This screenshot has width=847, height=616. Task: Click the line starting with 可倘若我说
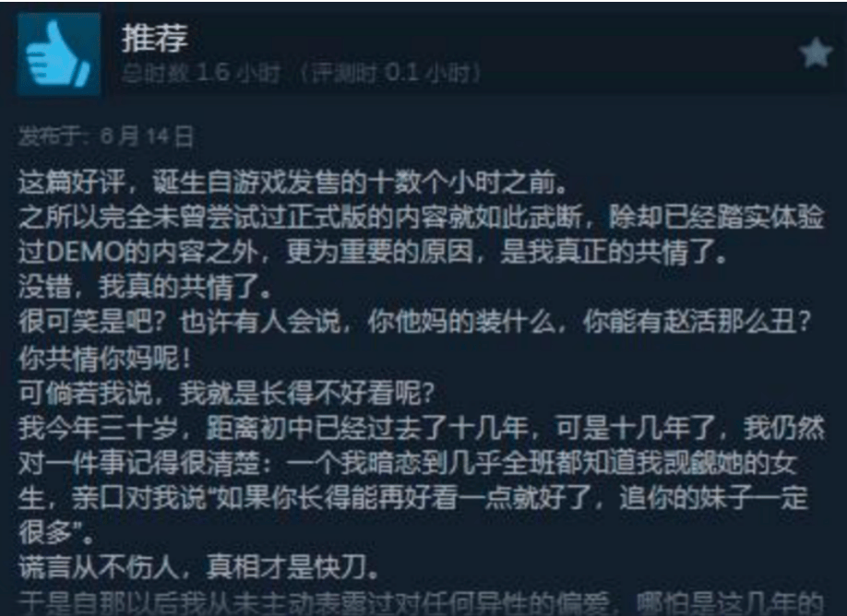click(227, 393)
